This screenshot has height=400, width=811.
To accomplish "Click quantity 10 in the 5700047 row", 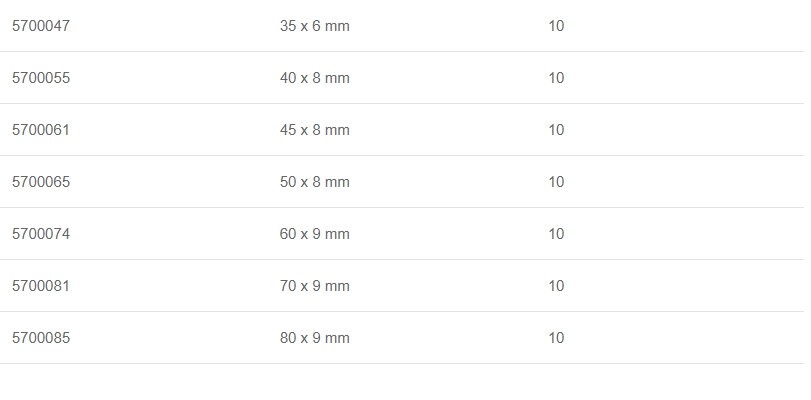I will click(556, 26).
